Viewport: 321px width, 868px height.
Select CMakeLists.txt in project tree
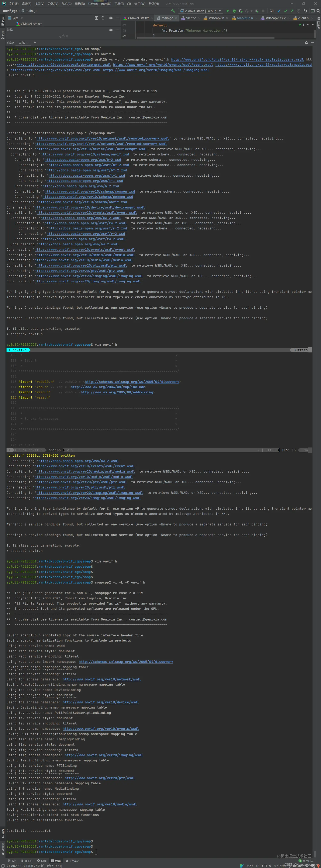coord(31,24)
